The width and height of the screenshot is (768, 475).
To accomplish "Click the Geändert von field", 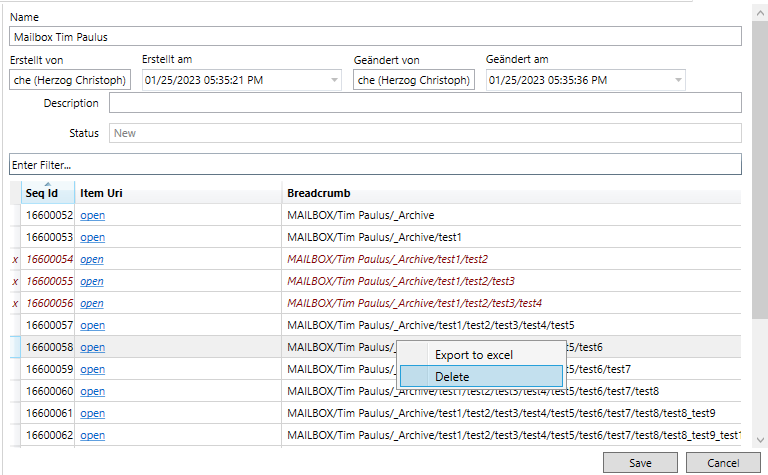I will [x=414, y=80].
